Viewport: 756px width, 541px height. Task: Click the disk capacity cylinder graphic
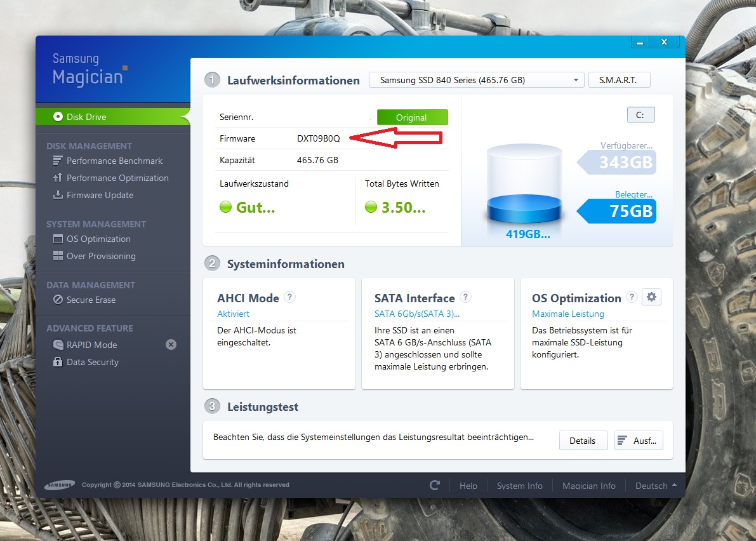tap(524, 185)
